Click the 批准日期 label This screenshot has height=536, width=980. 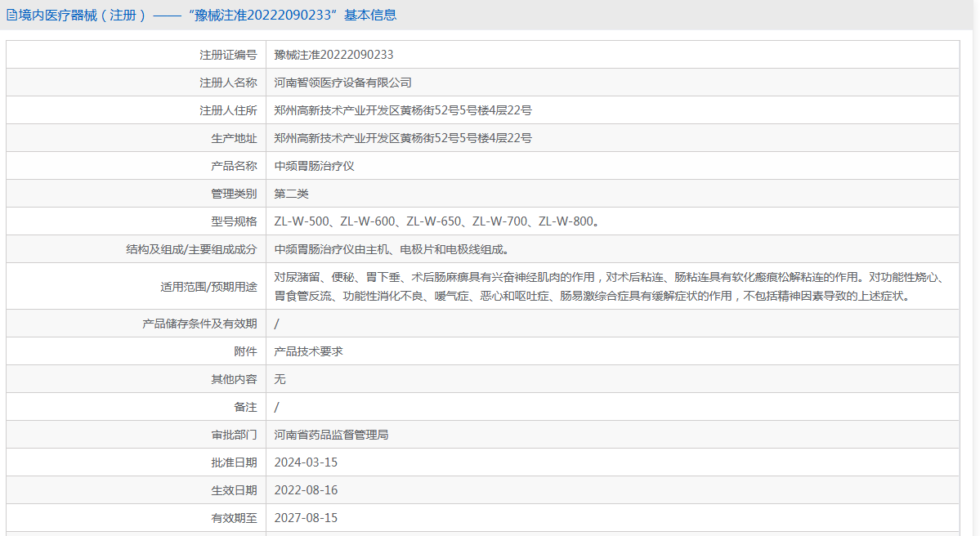(234, 462)
